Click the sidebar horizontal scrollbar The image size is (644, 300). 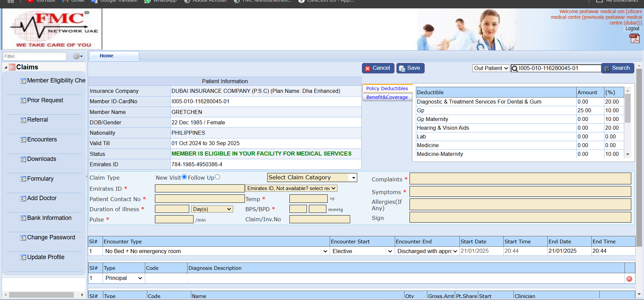pos(41,295)
